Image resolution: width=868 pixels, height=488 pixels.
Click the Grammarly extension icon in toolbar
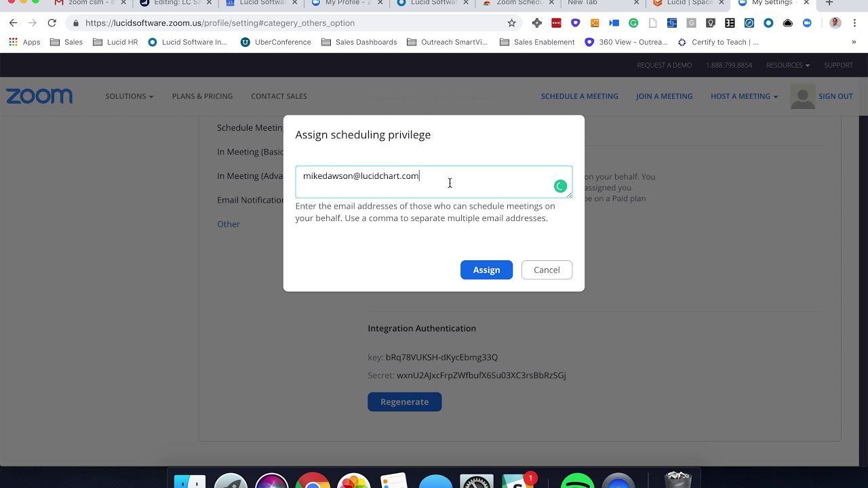tap(633, 23)
